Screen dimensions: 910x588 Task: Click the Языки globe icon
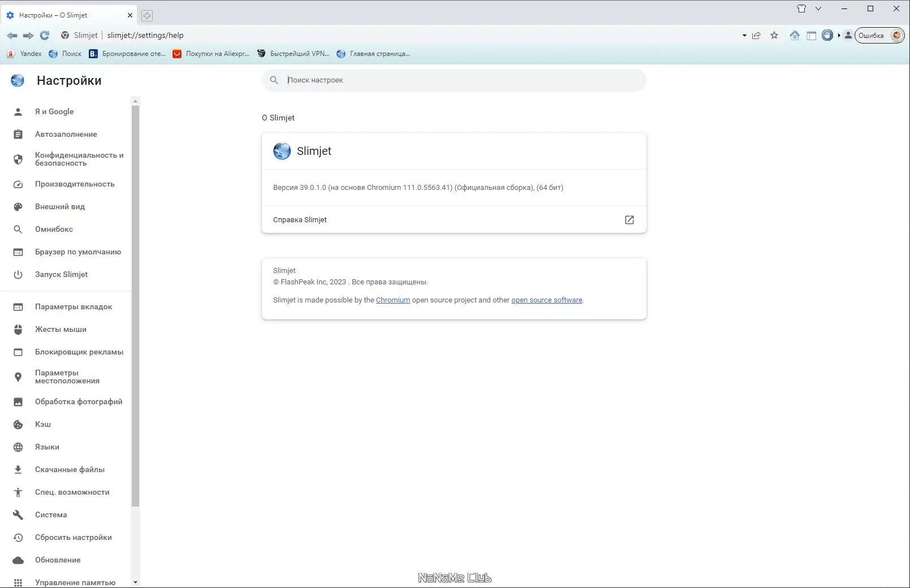pos(18,447)
